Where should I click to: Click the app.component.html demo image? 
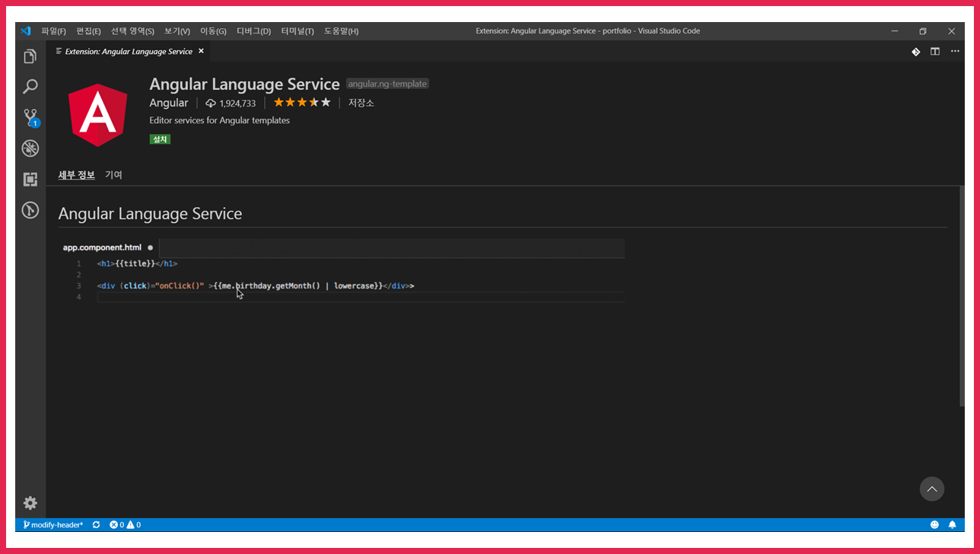pyautogui.click(x=342, y=271)
